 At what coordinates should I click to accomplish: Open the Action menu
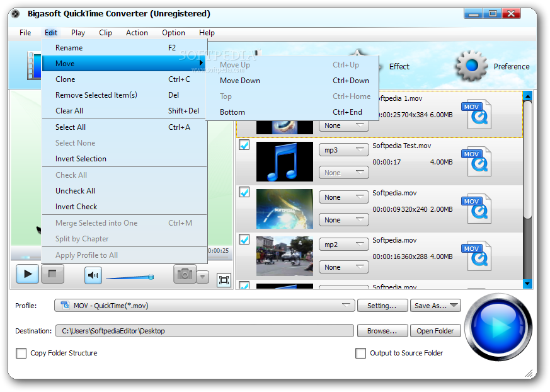(137, 33)
